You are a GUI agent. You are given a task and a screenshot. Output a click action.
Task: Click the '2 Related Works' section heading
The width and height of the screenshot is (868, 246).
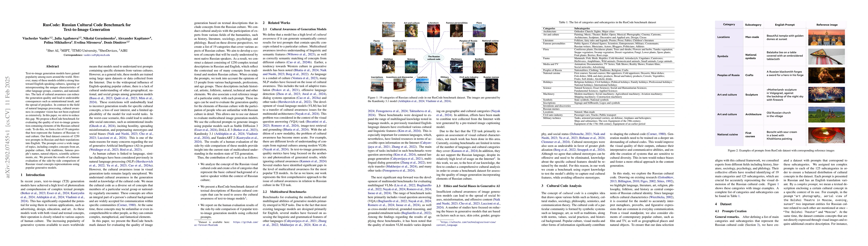coord(276,23)
